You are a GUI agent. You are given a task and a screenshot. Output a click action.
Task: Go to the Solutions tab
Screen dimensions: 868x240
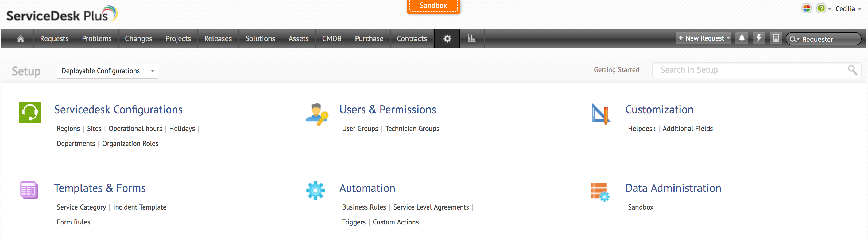click(x=260, y=39)
